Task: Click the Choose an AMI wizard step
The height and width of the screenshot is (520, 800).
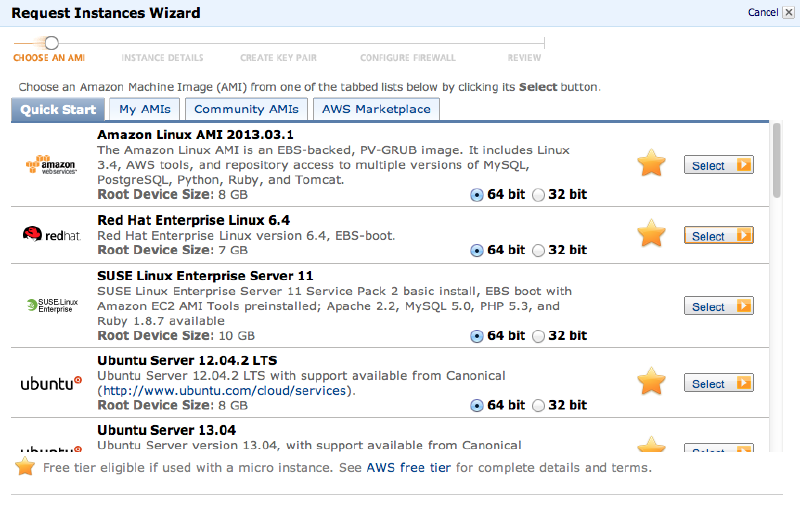Action: point(49,58)
